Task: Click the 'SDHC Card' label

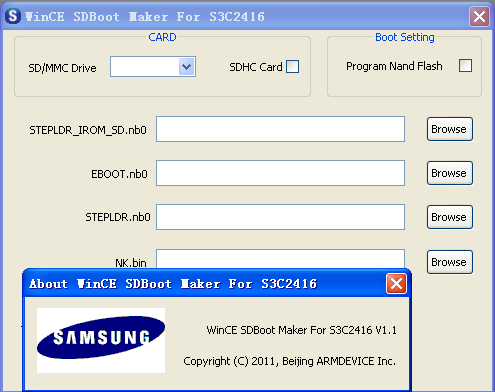Action: (x=256, y=67)
